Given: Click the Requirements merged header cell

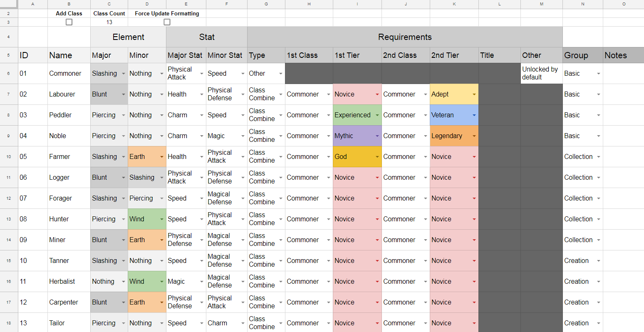Looking at the screenshot, I should (404, 37).
